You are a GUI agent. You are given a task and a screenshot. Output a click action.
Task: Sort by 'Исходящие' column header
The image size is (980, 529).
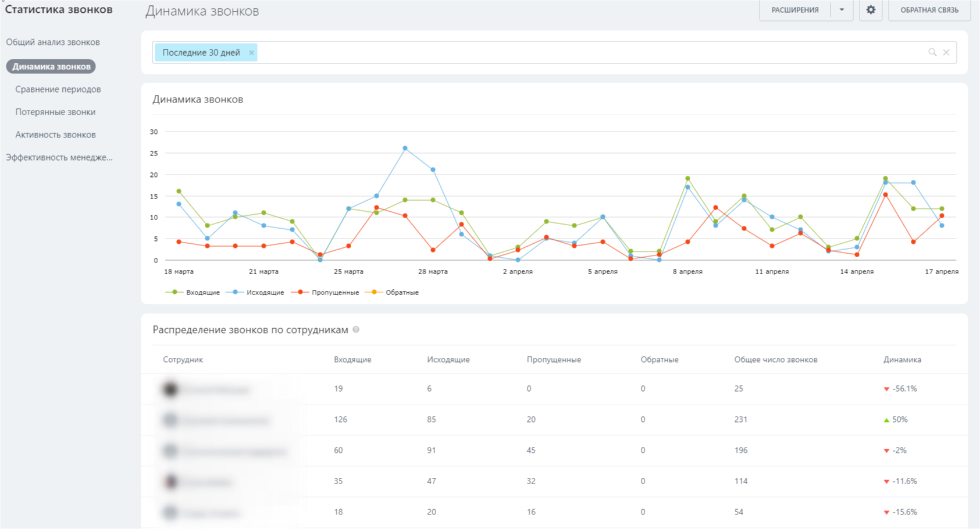point(448,360)
